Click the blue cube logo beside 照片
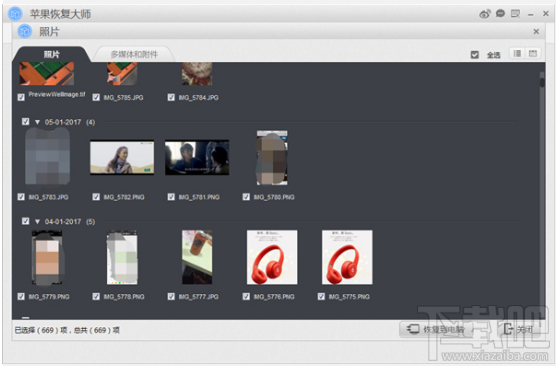 pos(25,31)
